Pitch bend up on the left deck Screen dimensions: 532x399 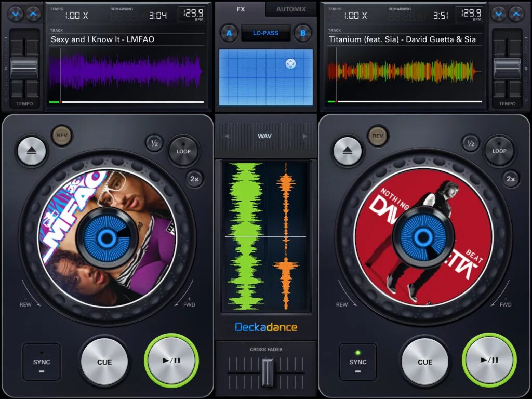point(33,14)
